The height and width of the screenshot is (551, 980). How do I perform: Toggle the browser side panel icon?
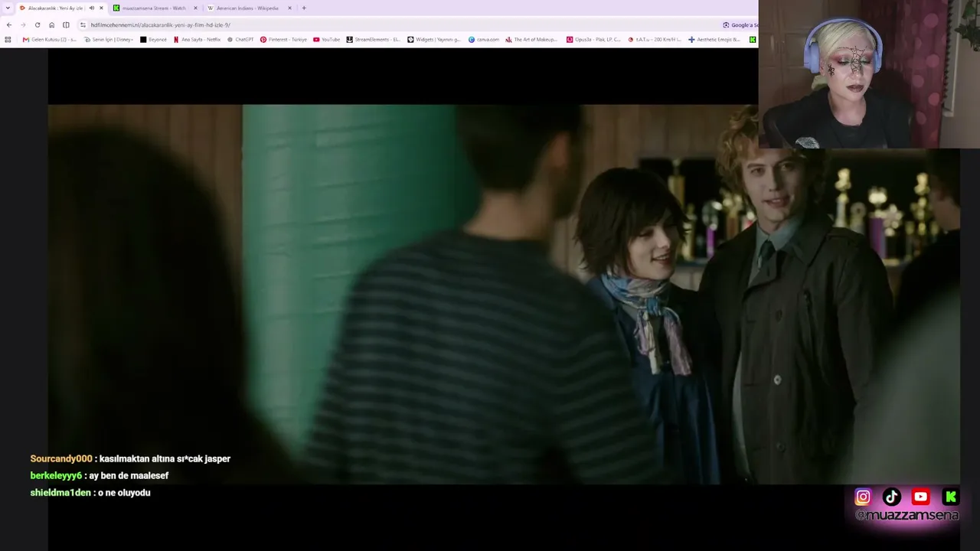click(x=66, y=24)
